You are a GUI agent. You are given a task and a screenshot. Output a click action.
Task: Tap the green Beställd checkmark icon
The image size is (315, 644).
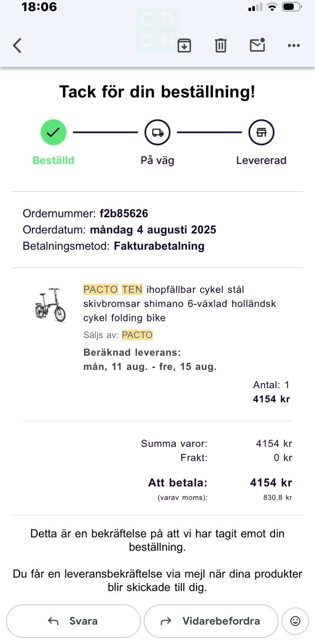click(x=54, y=132)
